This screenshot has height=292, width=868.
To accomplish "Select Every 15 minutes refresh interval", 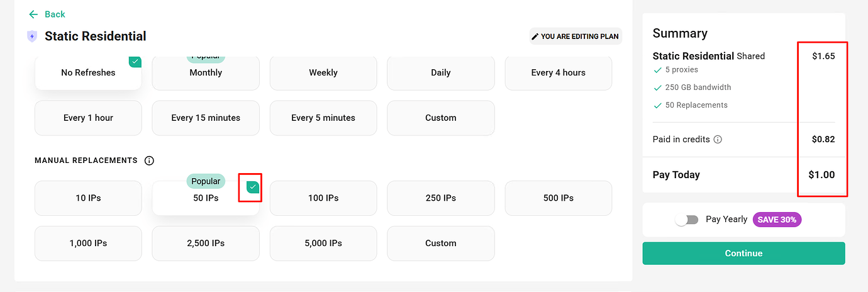I will [206, 118].
